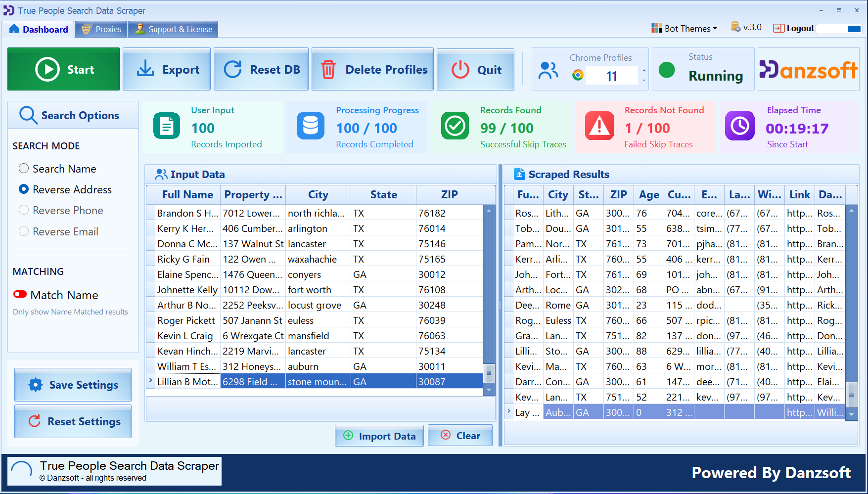Click the Quit power icon
Screen dimensions: 868x494
click(460, 70)
